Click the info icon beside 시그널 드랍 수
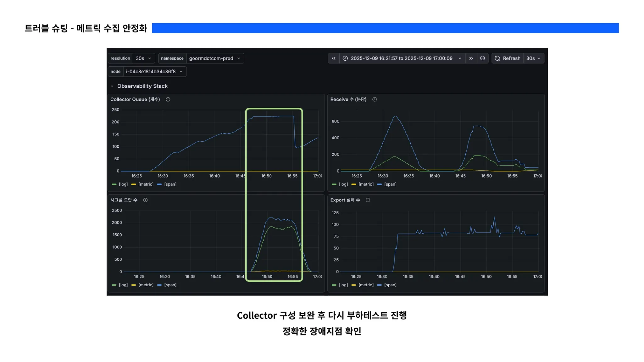Image resolution: width=644 pixels, height=362 pixels. [x=145, y=200]
